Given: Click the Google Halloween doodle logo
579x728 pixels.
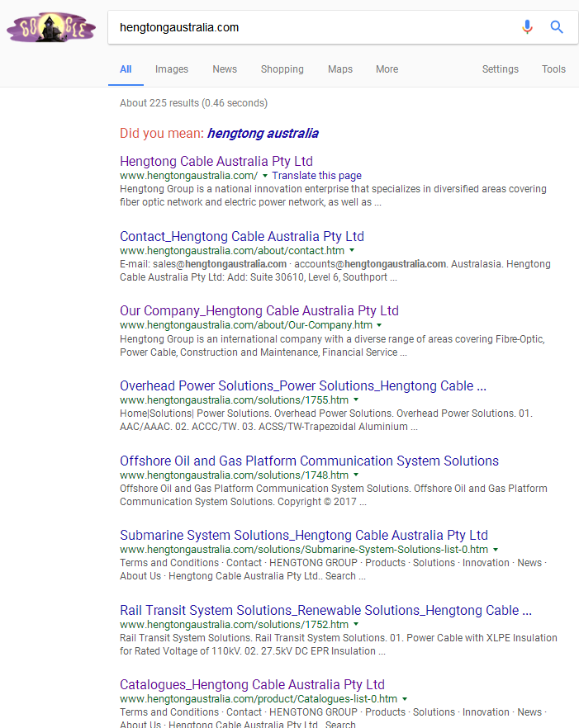Looking at the screenshot, I should 51,27.
